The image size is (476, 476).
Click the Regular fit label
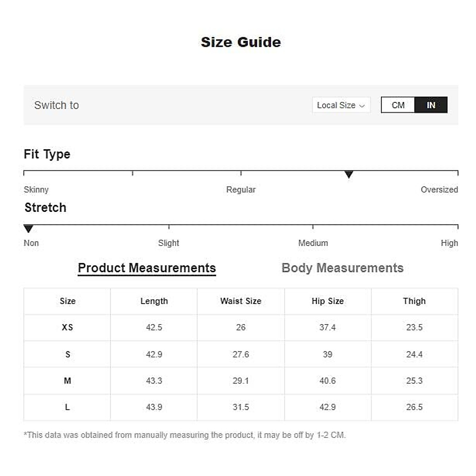coord(241,190)
